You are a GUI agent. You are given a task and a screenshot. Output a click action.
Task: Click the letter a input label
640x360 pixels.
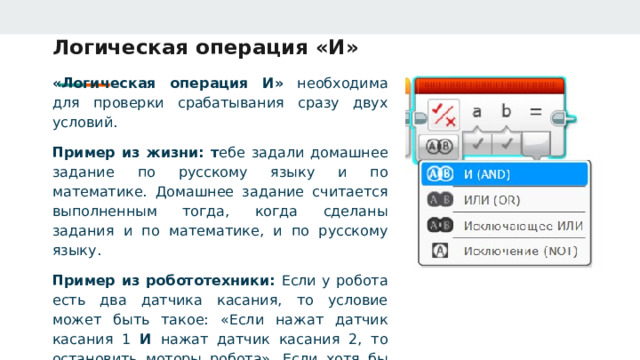[477, 111]
